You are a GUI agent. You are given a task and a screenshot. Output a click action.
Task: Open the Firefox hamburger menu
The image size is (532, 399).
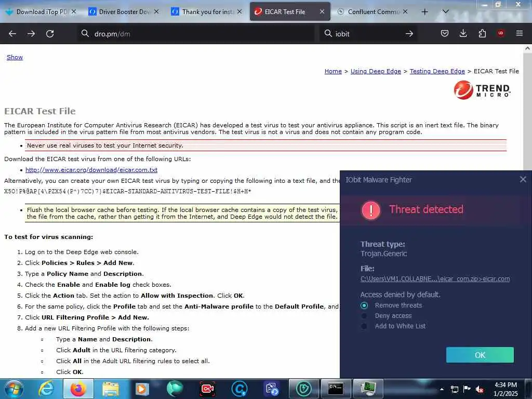519,33
